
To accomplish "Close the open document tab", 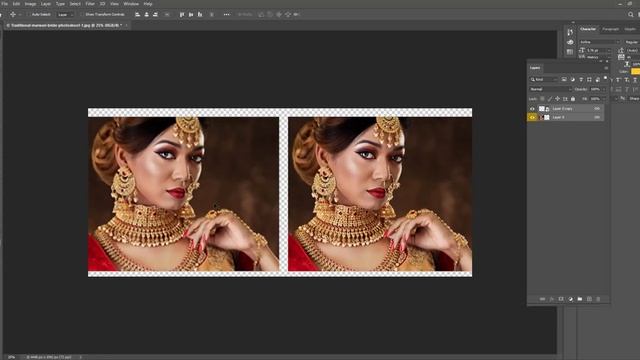I will 127,25.
